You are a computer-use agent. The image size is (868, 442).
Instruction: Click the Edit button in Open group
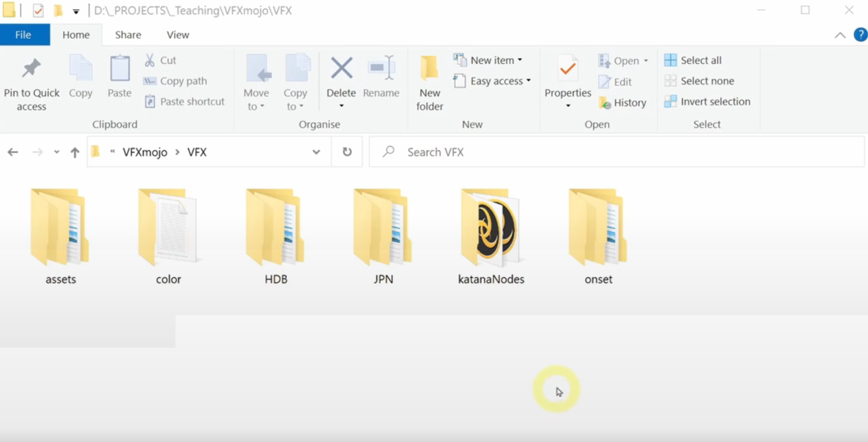[x=615, y=82]
